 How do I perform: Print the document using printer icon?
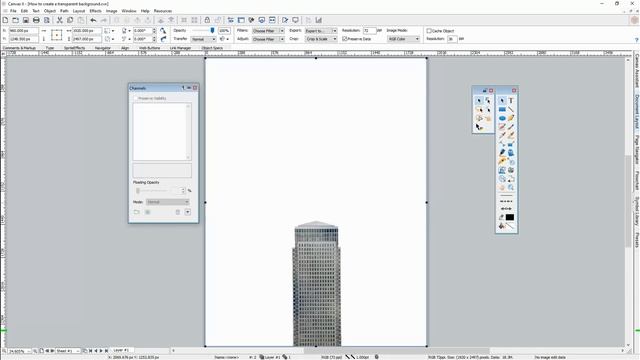point(36,20)
